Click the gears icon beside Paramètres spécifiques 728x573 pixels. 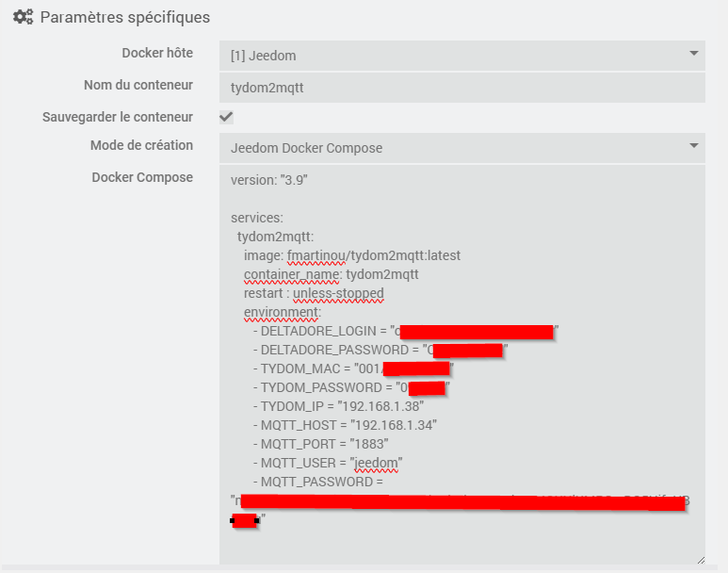pos(24,17)
